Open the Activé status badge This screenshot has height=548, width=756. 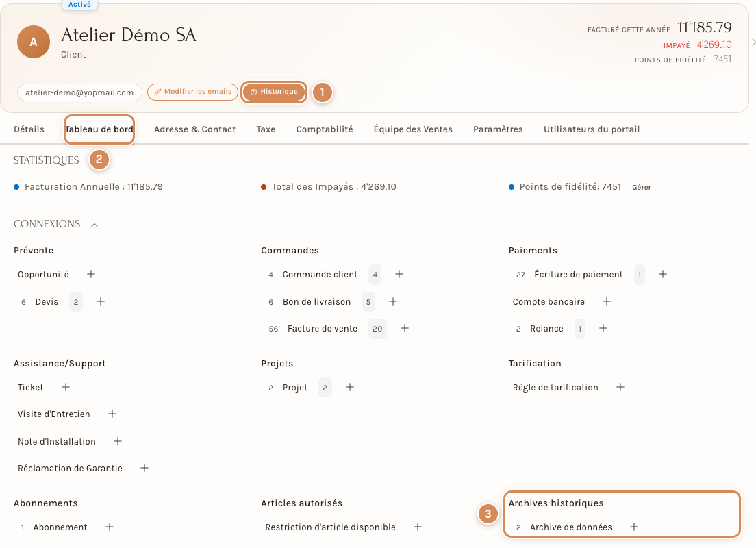[79, 4]
